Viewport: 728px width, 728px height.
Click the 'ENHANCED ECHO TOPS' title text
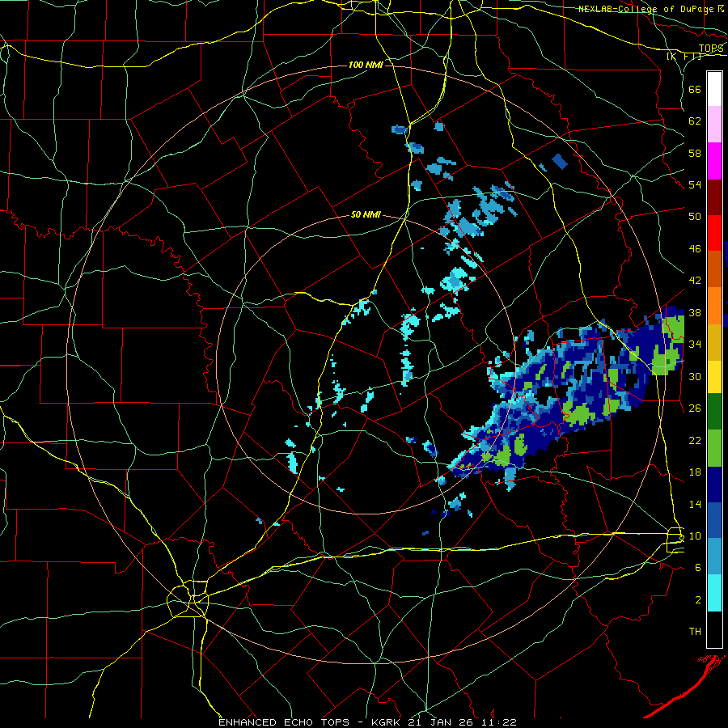(284, 722)
